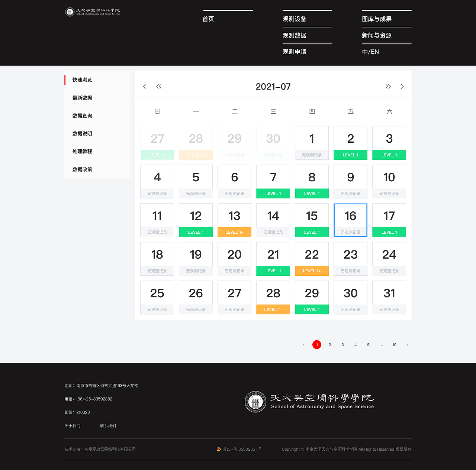The width and height of the screenshot is (476, 470).
Task: Click the single right arrow beside the calendar title
Action: click(x=402, y=86)
